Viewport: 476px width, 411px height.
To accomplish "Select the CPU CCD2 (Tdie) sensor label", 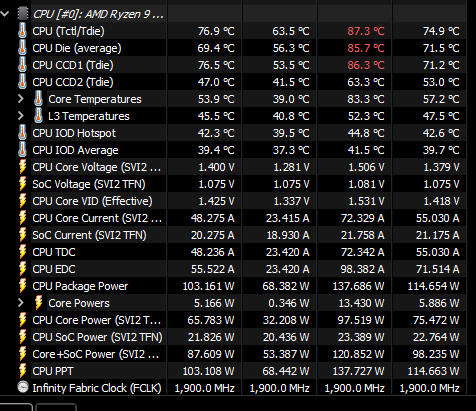I will click(x=73, y=82).
